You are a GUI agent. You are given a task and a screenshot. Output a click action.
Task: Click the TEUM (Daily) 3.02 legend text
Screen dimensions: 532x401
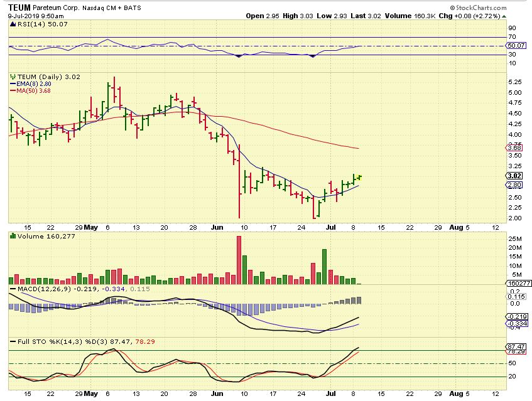point(49,77)
